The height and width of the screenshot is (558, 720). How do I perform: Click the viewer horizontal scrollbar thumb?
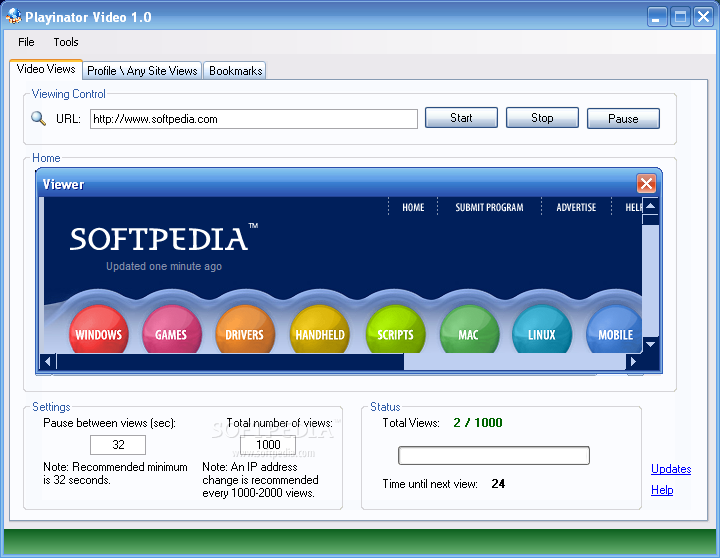(x=230, y=361)
